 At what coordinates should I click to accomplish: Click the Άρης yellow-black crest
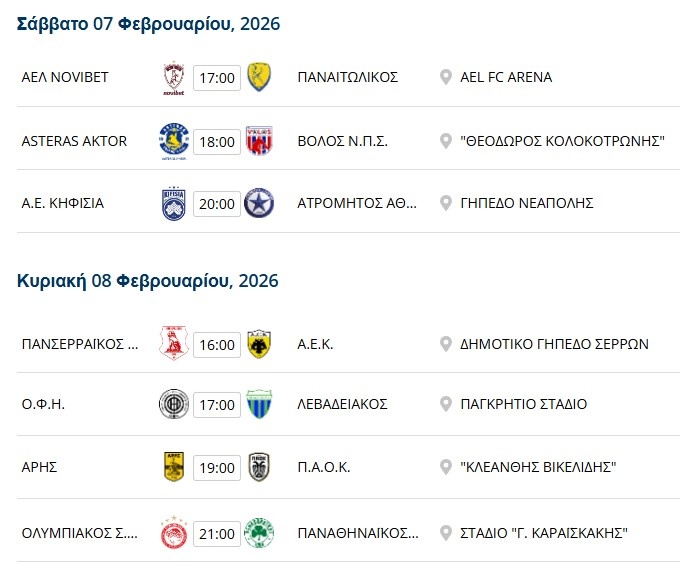point(173,467)
